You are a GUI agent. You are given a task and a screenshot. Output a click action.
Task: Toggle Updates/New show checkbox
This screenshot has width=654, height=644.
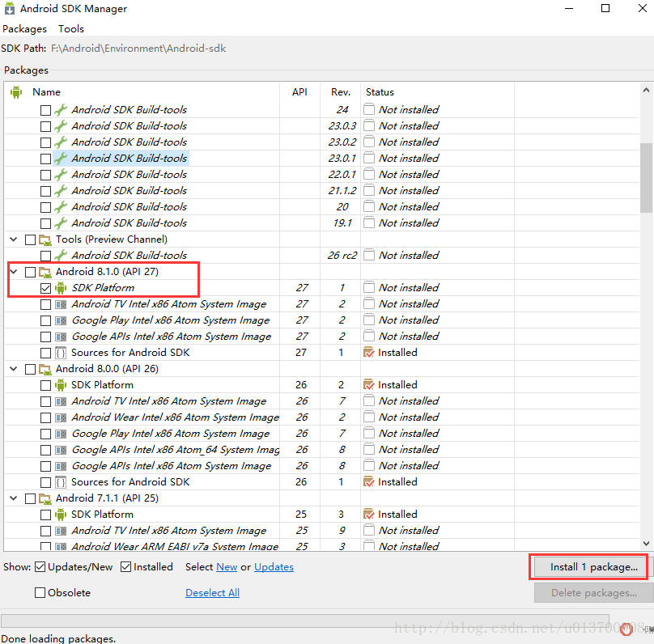click(x=40, y=567)
